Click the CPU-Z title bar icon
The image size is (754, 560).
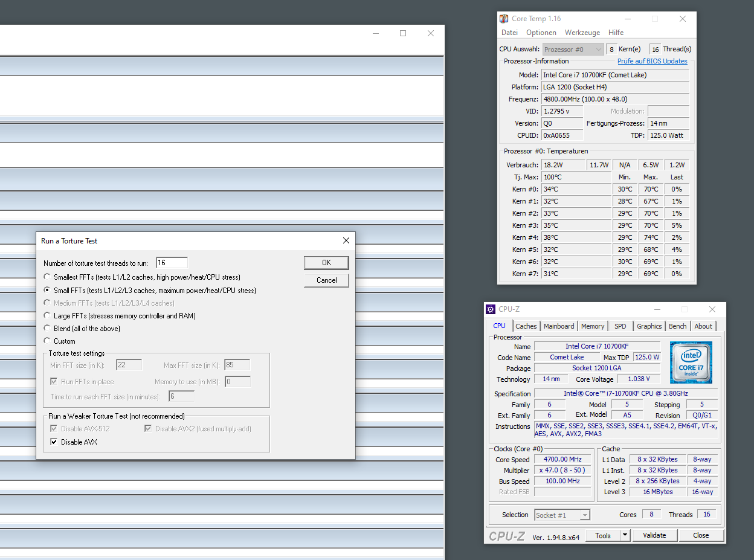tap(491, 309)
